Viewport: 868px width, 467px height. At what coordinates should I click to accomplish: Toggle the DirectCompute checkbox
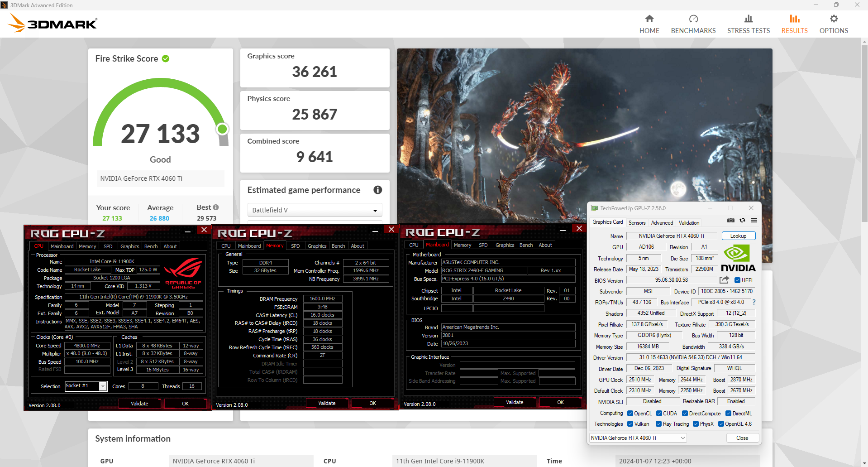pyautogui.click(x=685, y=413)
